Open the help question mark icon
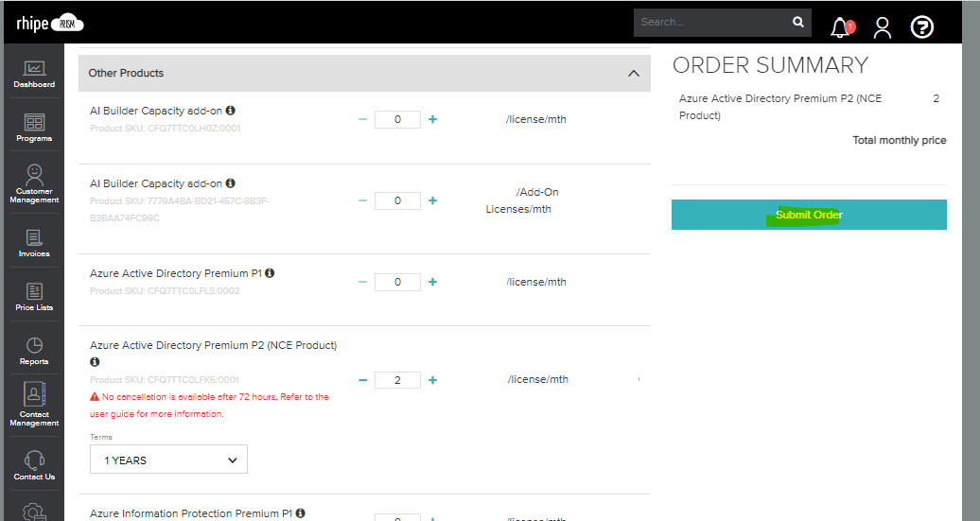 click(x=922, y=26)
